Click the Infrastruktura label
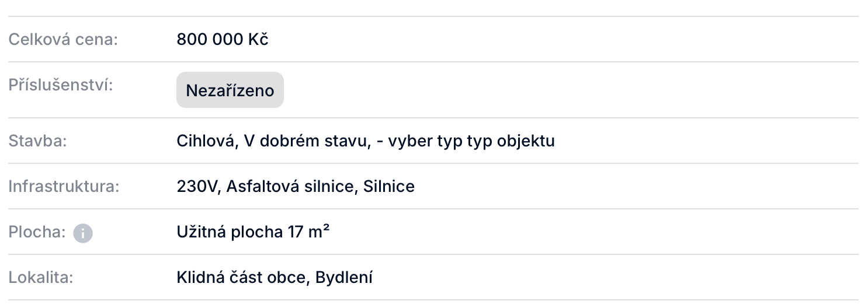The height and width of the screenshot is (308, 868). [x=64, y=187]
